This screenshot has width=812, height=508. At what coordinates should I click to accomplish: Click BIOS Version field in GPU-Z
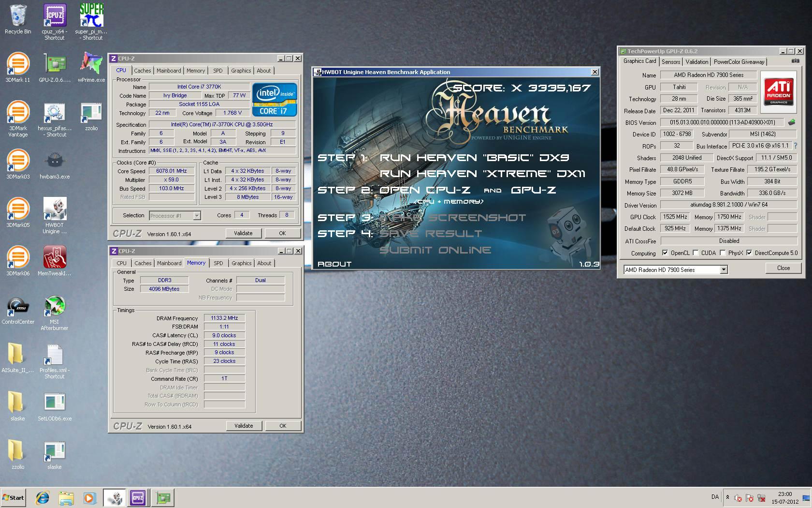coord(723,122)
